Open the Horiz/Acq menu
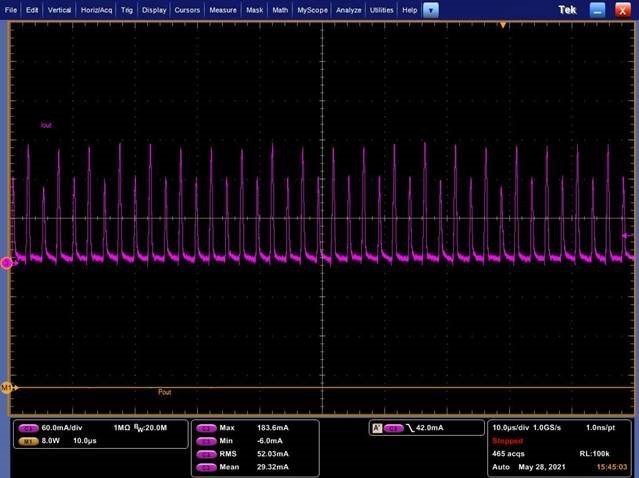639x478 pixels. (x=96, y=10)
